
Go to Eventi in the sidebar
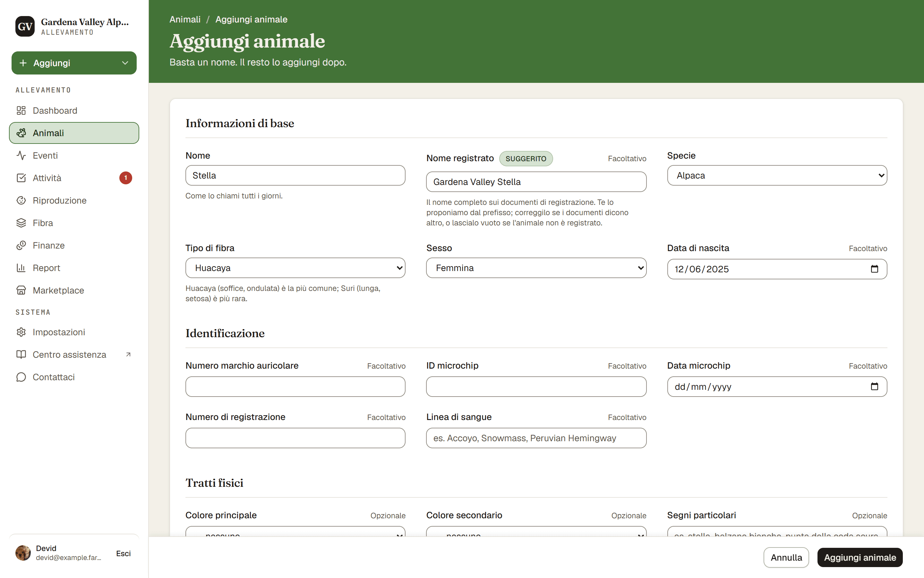[74, 156]
